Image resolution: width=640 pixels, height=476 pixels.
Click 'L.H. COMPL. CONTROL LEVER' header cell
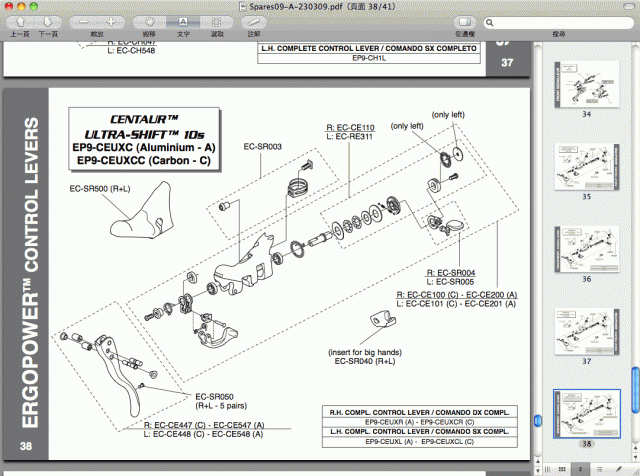(x=420, y=432)
